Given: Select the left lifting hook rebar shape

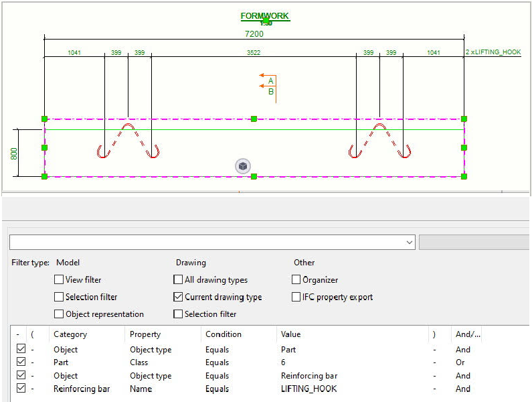Looking at the screenshot, I should click(x=128, y=140).
